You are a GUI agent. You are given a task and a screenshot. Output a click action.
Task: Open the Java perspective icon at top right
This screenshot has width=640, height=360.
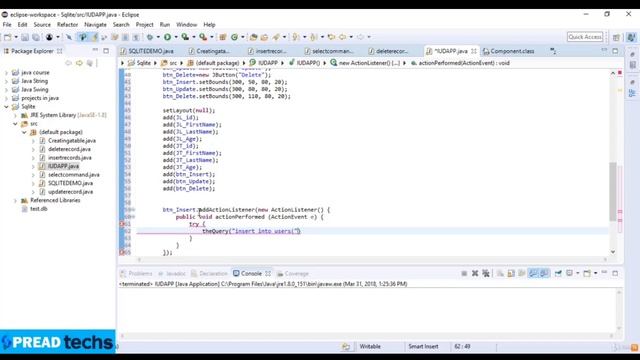631,37
